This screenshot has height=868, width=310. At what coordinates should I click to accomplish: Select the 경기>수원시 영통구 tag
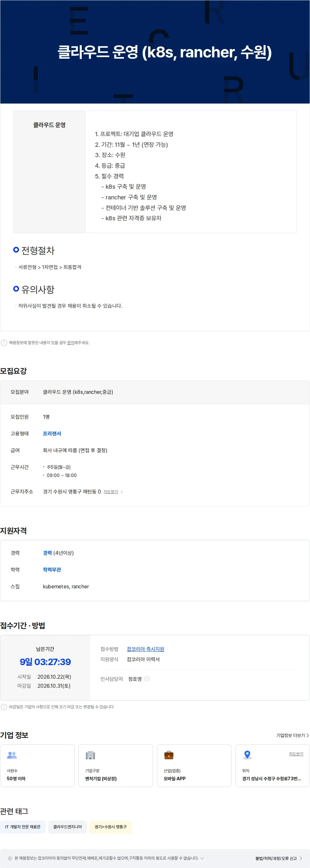pos(111,827)
